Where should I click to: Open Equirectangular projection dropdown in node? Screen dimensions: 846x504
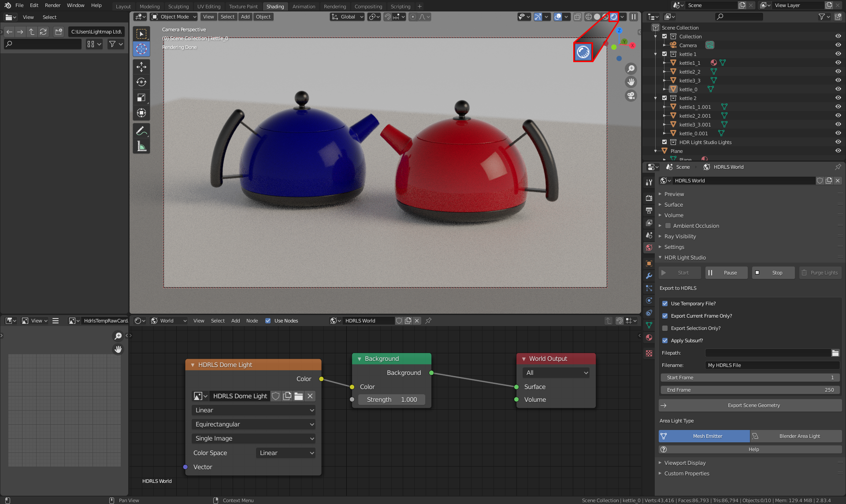[x=254, y=424]
